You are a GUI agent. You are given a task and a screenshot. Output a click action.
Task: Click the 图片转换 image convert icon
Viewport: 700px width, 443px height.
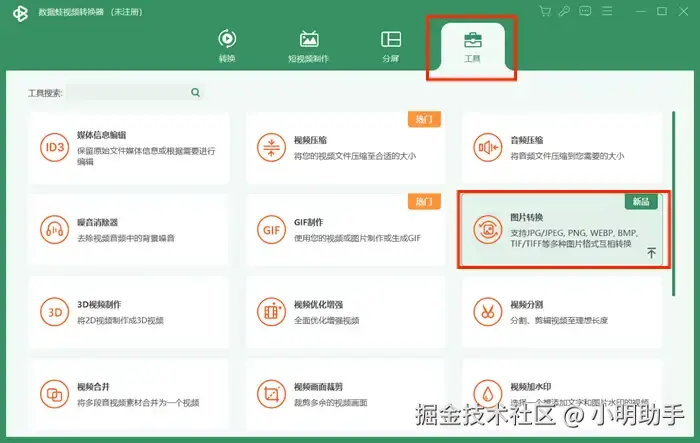[x=488, y=230]
